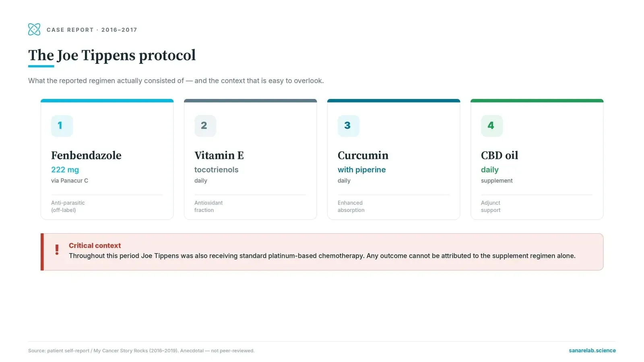Viewport: 644px width, 362px height.
Task: Click the Fenbendazole heading
Action: click(86, 155)
